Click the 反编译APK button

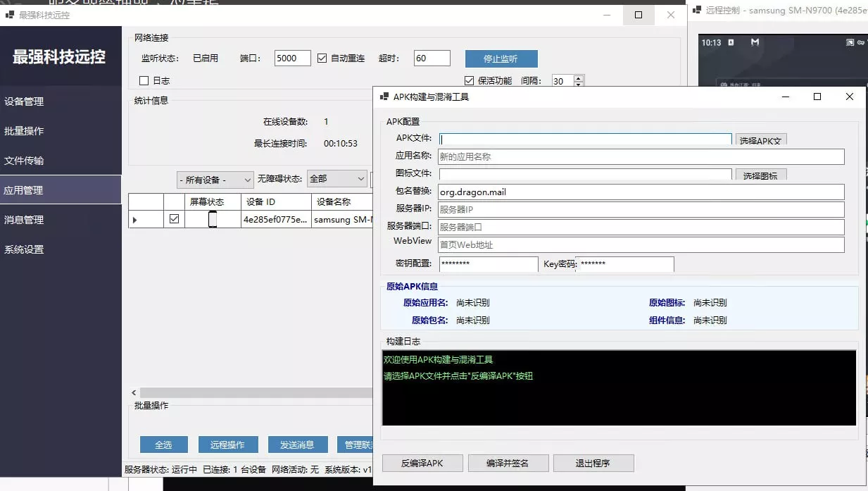422,463
